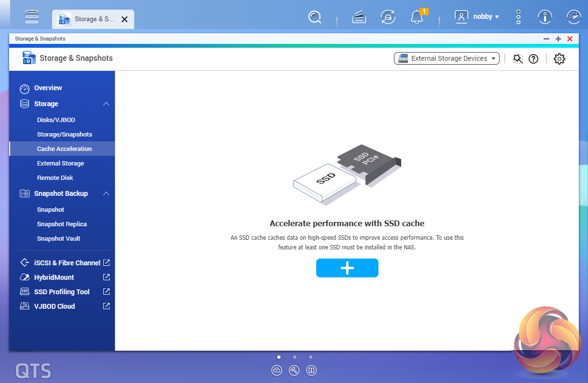This screenshot has width=588, height=383.
Task: Select the first desktop page dot
Action: click(279, 357)
